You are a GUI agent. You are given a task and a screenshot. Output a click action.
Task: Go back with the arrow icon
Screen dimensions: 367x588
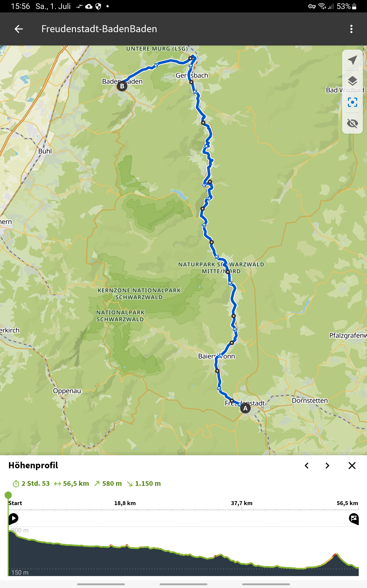(18, 29)
